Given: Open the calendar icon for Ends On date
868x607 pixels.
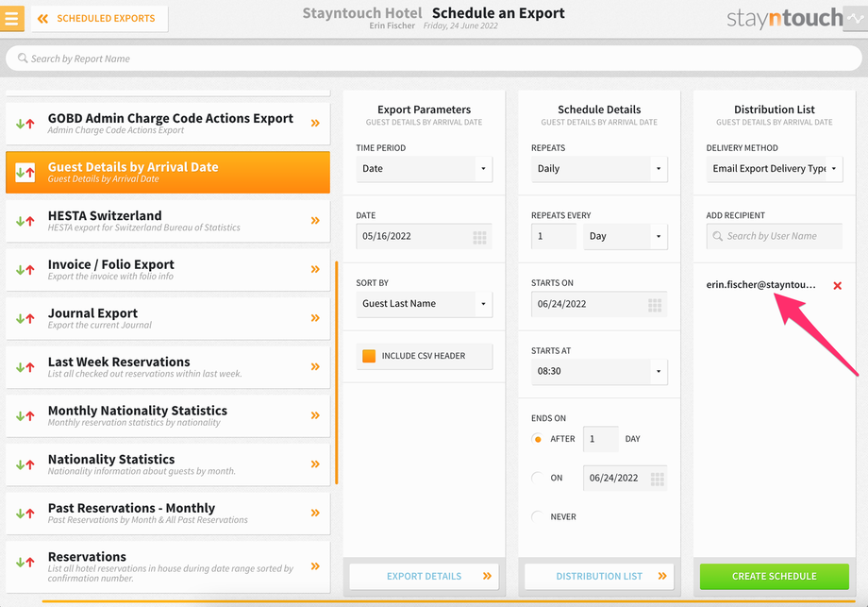Looking at the screenshot, I should coord(657,479).
